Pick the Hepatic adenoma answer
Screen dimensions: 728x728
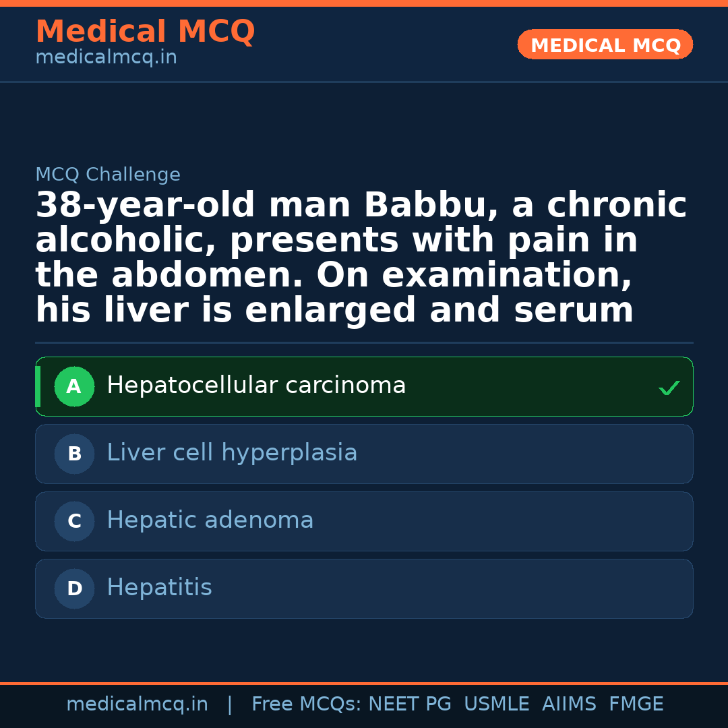pyautogui.click(x=210, y=520)
